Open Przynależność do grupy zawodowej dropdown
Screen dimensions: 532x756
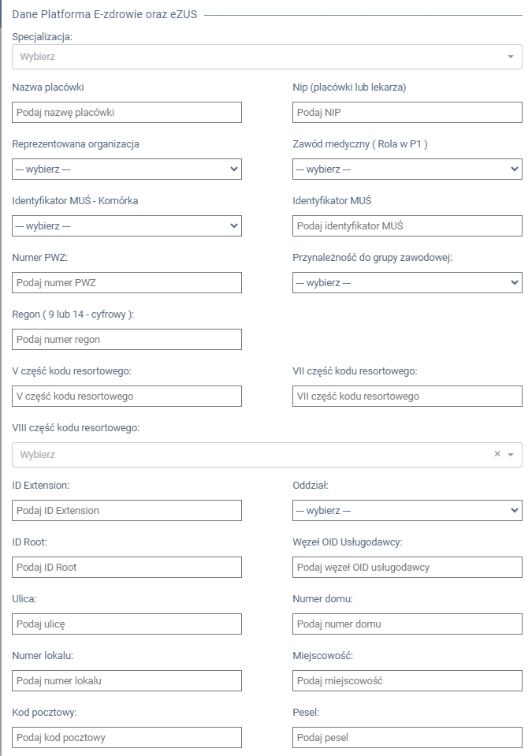point(407,282)
